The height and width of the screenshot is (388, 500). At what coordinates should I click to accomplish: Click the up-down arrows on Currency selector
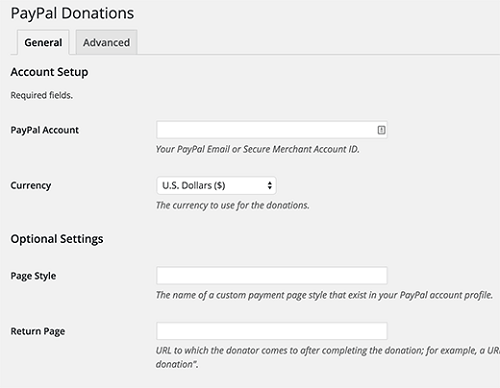click(x=269, y=185)
